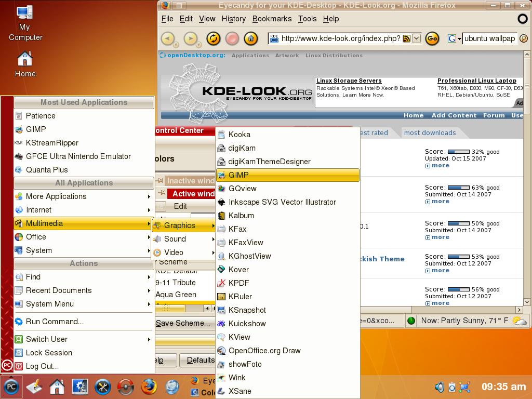This screenshot has width=532, height=399.
Task: Open Patience from Most Used Applications
Action: [x=84, y=116]
